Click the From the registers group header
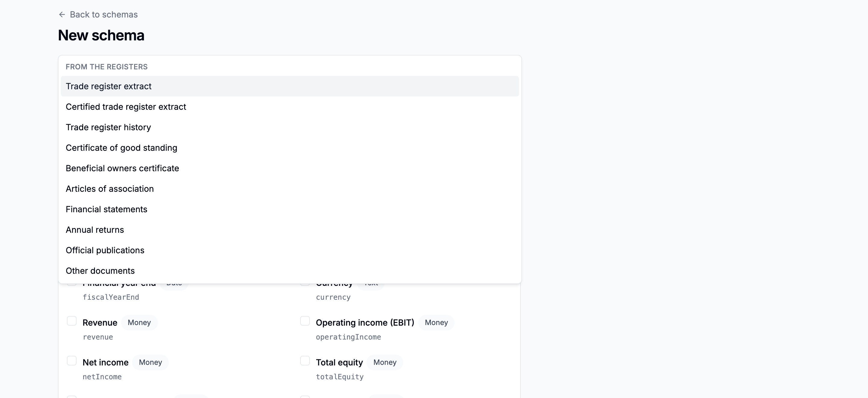868x398 pixels. click(x=106, y=67)
